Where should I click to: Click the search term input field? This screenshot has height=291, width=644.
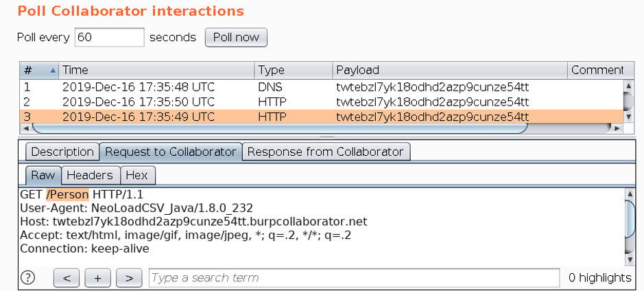(x=353, y=278)
